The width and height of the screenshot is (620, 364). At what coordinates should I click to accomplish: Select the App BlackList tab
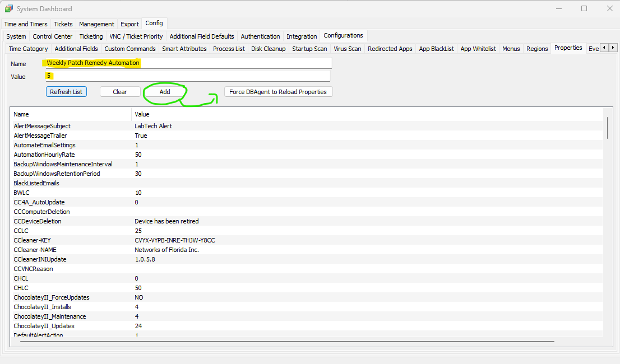(x=436, y=49)
